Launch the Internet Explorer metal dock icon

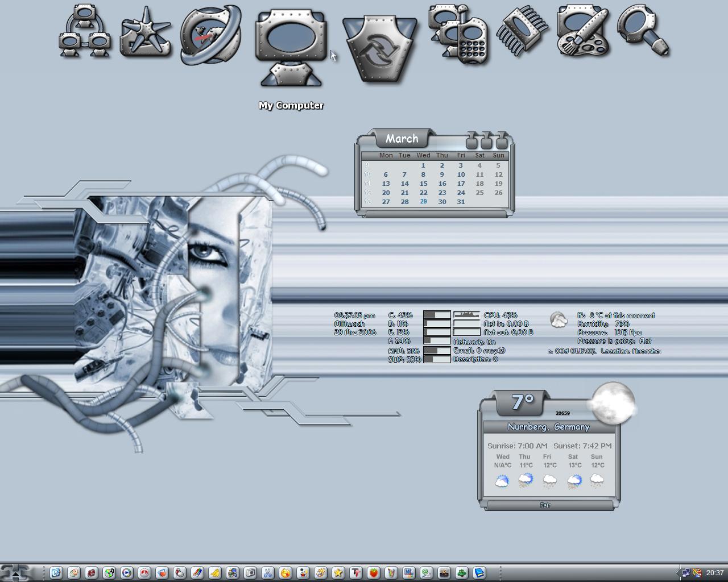(x=211, y=34)
